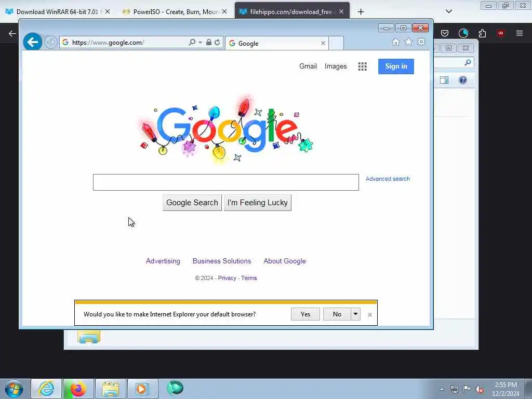Open Internet Explorer Tools gear menu
Image resolution: width=532 pixels, height=399 pixels.
tap(421, 42)
